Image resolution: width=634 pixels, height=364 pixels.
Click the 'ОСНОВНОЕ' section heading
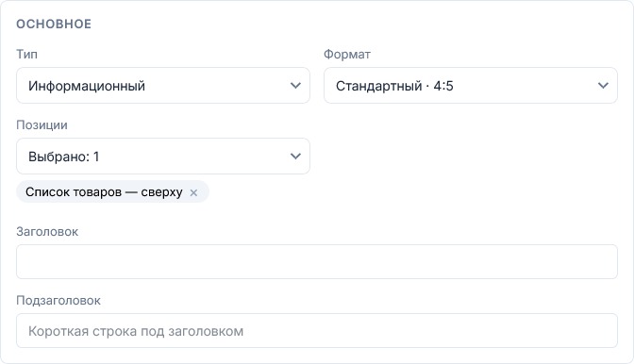point(54,24)
